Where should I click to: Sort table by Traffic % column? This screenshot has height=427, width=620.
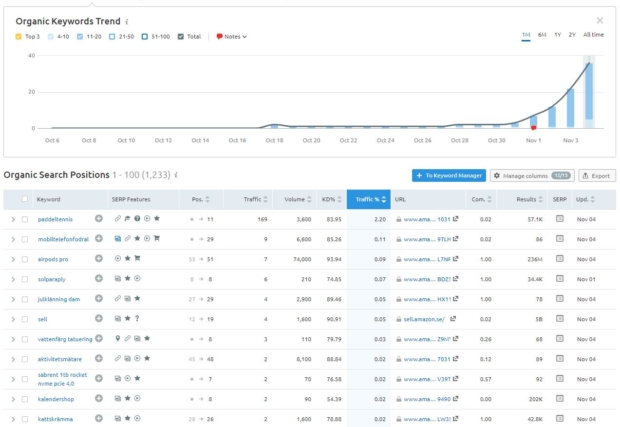369,199
